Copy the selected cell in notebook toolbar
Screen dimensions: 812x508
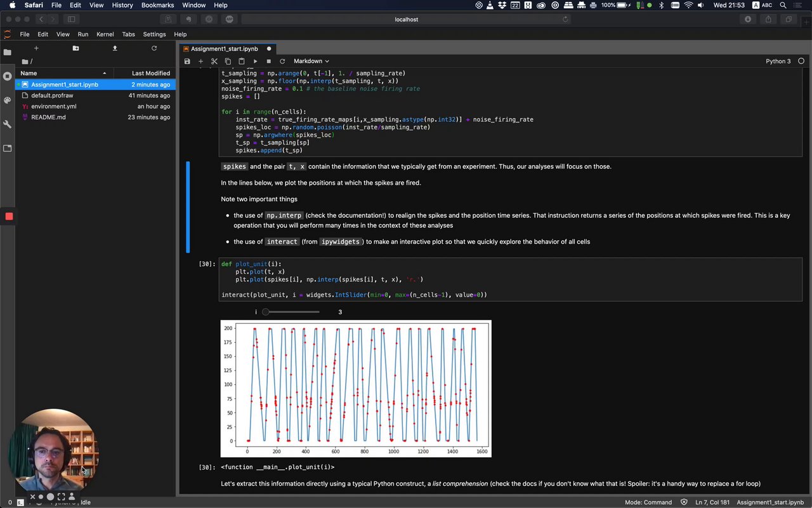(x=228, y=62)
